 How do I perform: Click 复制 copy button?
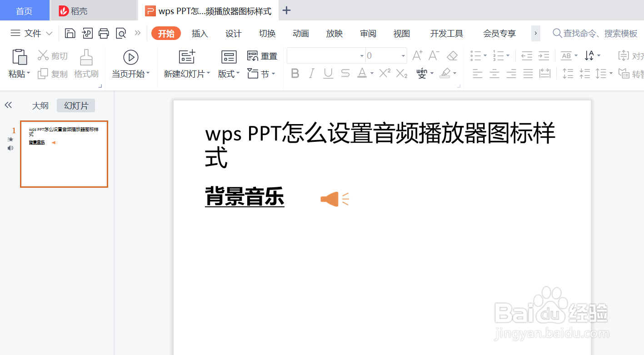coord(53,74)
